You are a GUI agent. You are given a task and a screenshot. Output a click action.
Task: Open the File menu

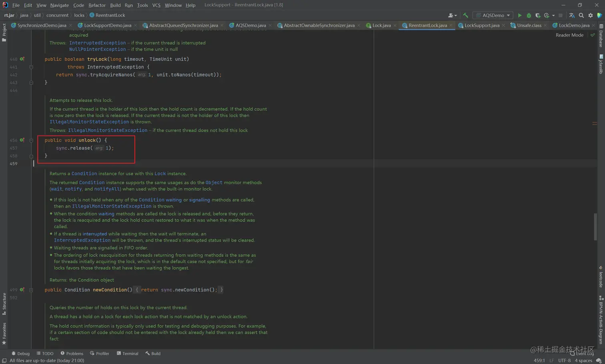(16, 5)
